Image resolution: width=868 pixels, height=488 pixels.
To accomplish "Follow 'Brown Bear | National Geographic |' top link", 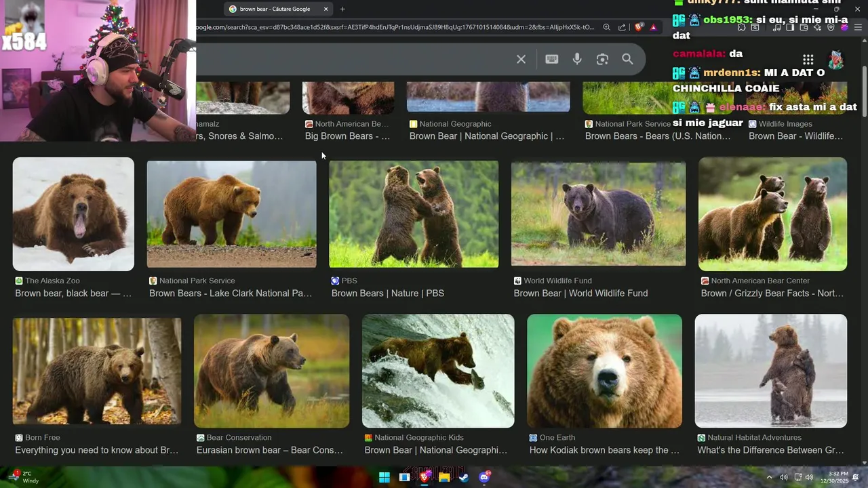I will pyautogui.click(x=486, y=136).
